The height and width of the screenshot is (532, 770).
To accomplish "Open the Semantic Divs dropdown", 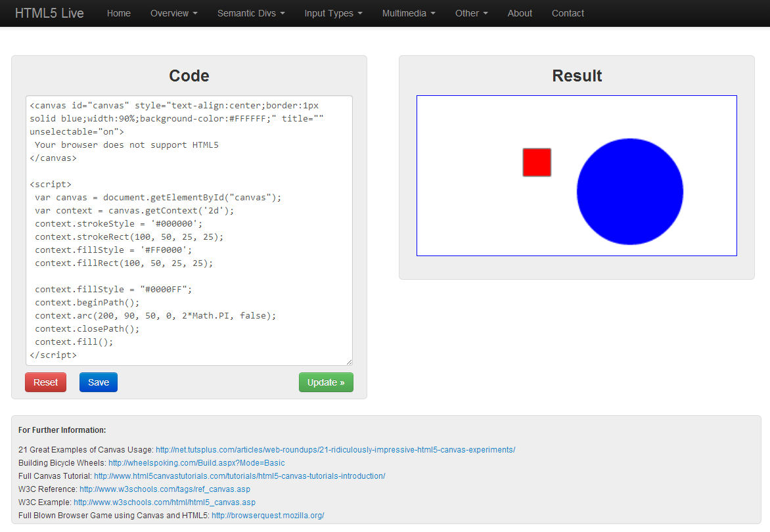I will point(251,13).
